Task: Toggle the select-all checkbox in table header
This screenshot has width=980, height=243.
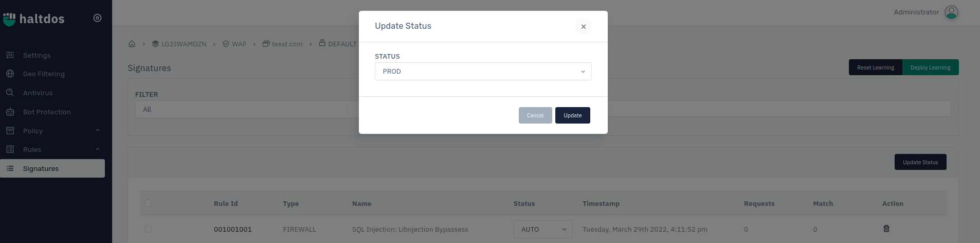Action: pos(148,203)
